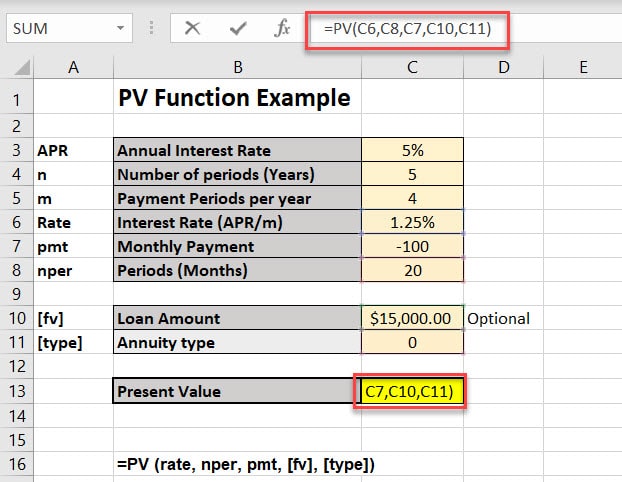The height and width of the screenshot is (482, 622).
Task: Click the Enter checkmark formula button
Action: (238, 29)
